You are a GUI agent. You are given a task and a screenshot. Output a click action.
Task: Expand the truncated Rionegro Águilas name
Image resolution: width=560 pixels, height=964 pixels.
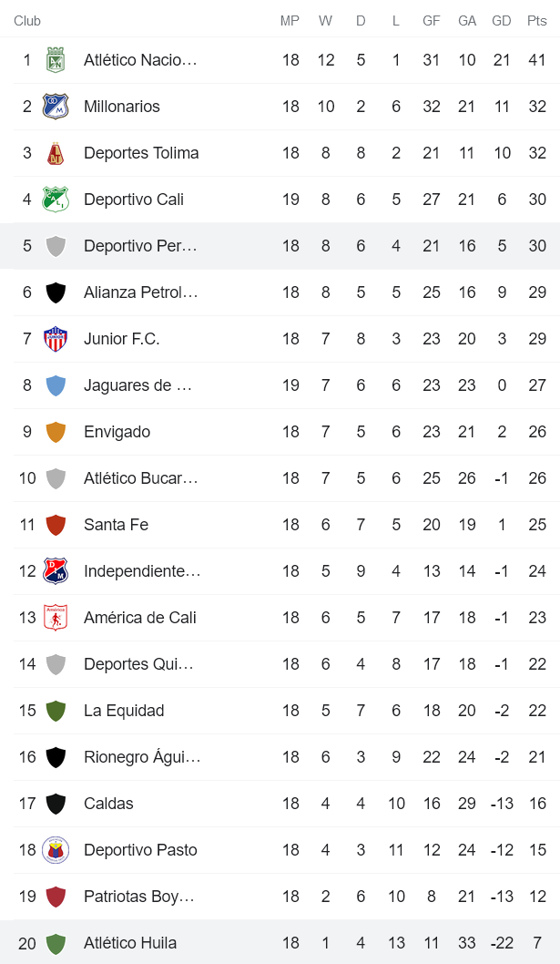(x=141, y=757)
